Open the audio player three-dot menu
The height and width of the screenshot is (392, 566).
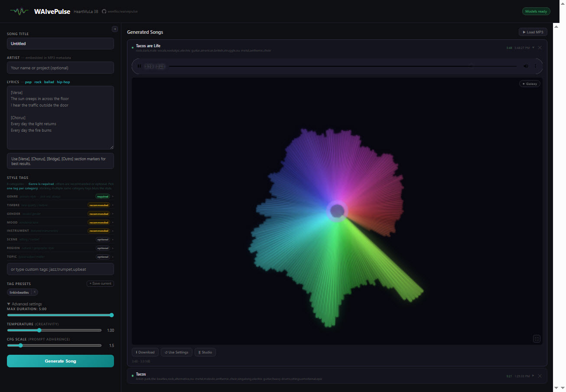point(535,66)
